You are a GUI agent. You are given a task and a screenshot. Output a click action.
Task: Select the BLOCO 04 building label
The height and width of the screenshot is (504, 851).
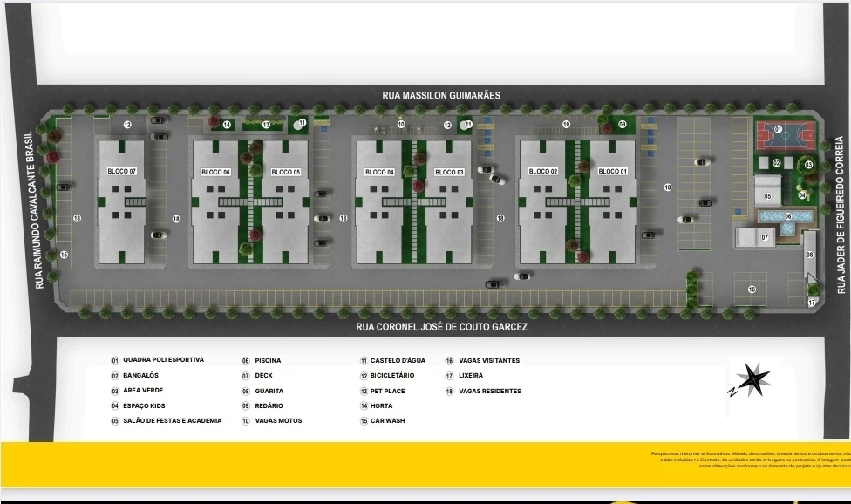[x=379, y=172]
